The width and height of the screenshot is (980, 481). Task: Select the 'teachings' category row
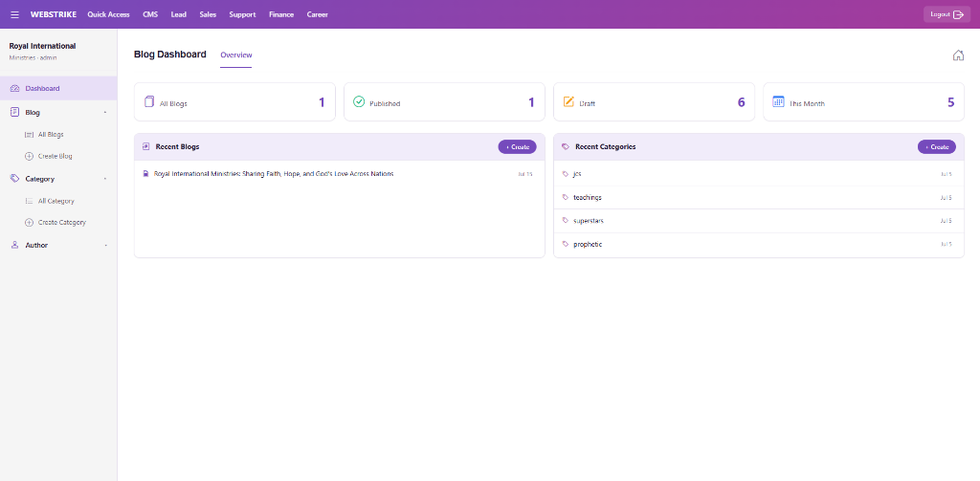[x=759, y=197]
